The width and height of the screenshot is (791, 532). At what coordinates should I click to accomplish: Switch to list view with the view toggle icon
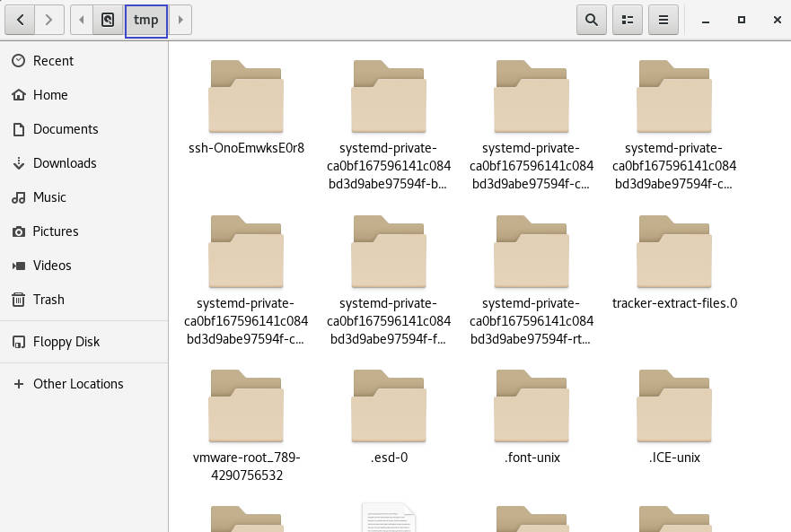(x=628, y=20)
